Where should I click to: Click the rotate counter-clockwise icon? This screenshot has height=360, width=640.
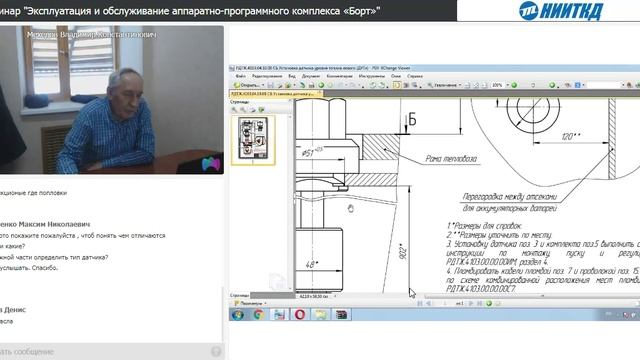372,85
